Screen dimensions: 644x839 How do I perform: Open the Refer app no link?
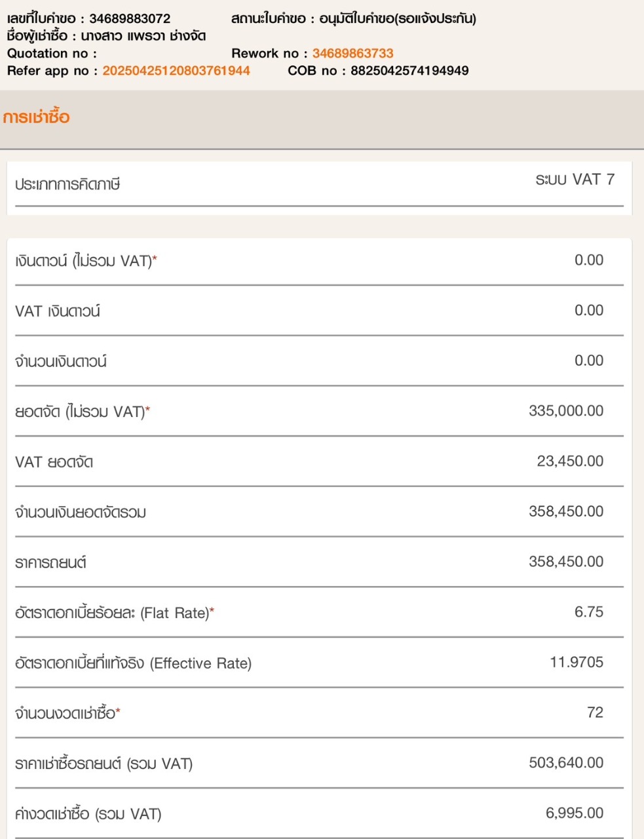(x=176, y=71)
